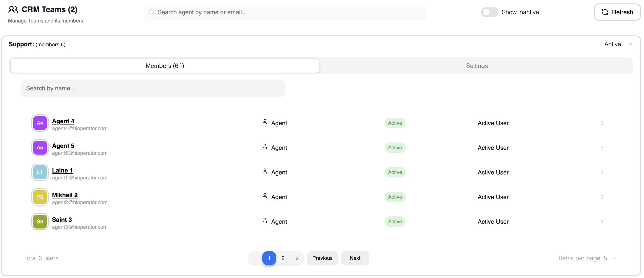Image resolution: width=644 pixels, height=278 pixels.
Task: Collapse the Support team chevron
Action: click(630, 44)
